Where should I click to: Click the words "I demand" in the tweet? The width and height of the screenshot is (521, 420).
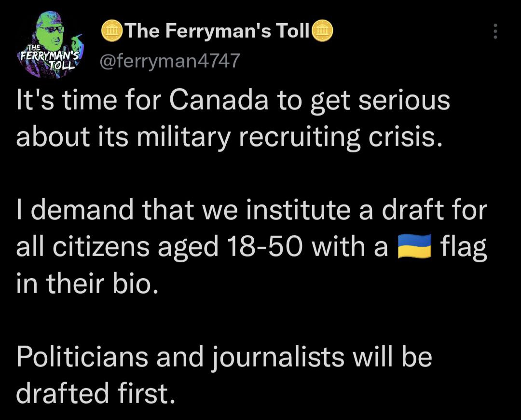coord(75,210)
